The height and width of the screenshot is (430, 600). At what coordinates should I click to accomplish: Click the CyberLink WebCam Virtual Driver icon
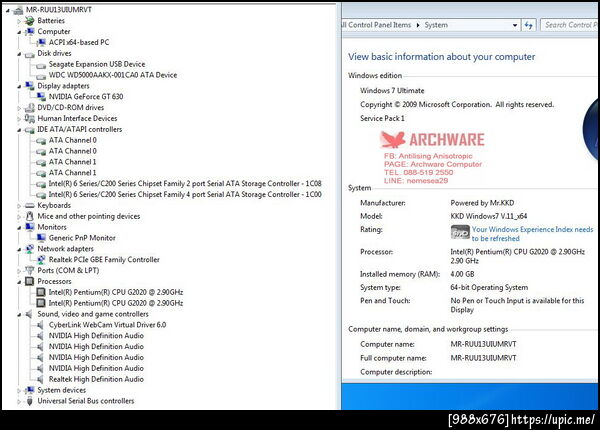pos(40,325)
